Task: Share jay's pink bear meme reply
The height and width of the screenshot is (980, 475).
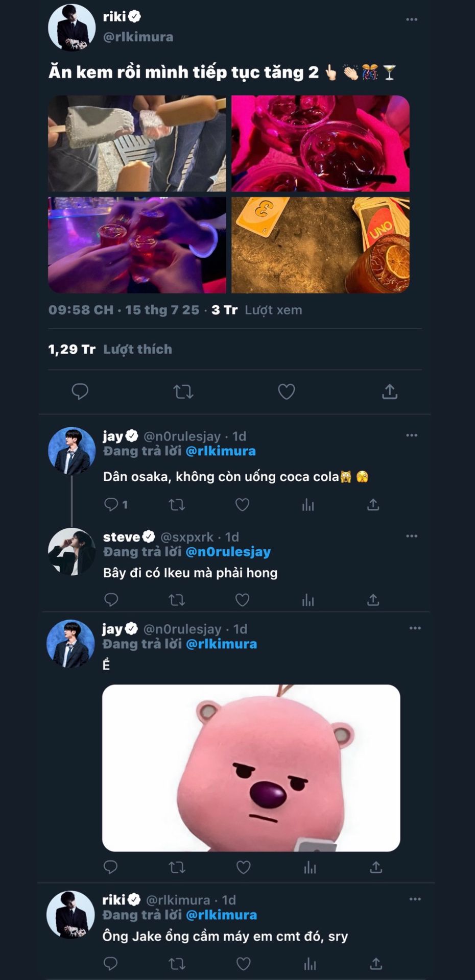Action: [x=376, y=867]
